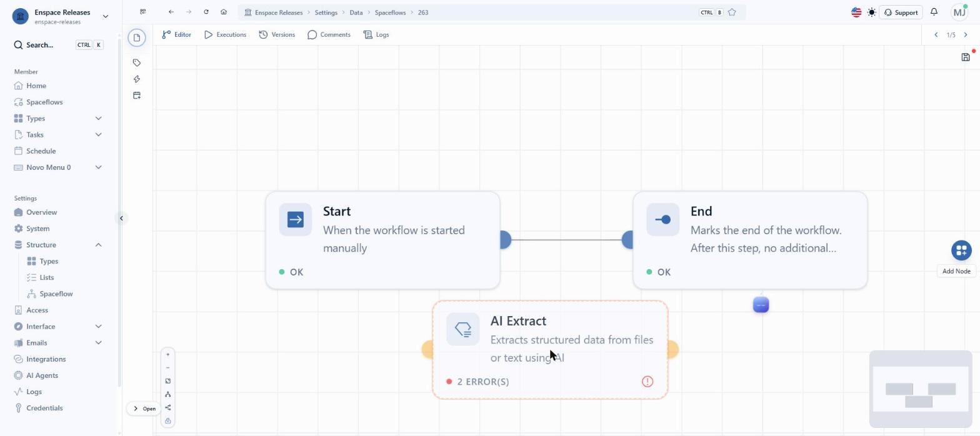980x436 pixels.
Task: Click the End node icon
Action: 663,219
